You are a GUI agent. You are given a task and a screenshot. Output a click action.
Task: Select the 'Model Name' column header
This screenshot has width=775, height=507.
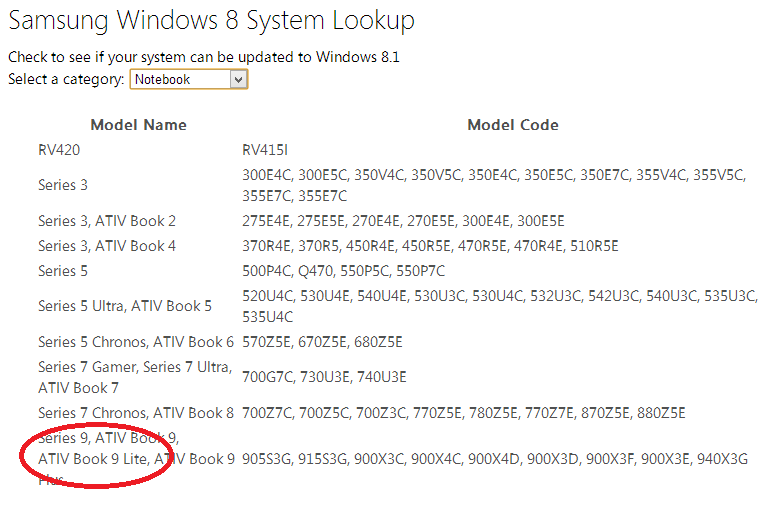click(x=138, y=125)
